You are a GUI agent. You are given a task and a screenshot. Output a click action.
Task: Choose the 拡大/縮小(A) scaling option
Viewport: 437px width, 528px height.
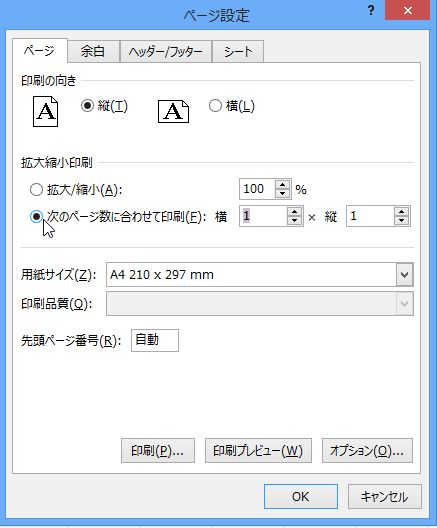tap(36, 190)
